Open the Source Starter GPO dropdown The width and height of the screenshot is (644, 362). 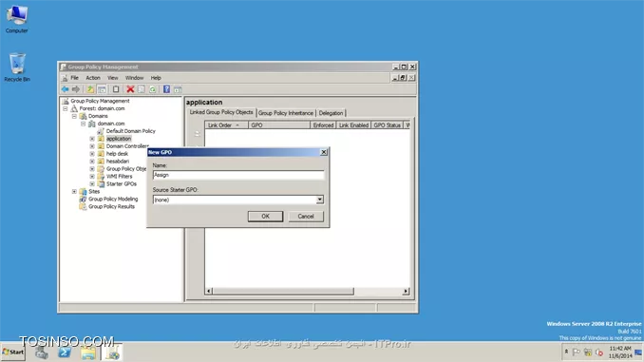[x=319, y=200]
